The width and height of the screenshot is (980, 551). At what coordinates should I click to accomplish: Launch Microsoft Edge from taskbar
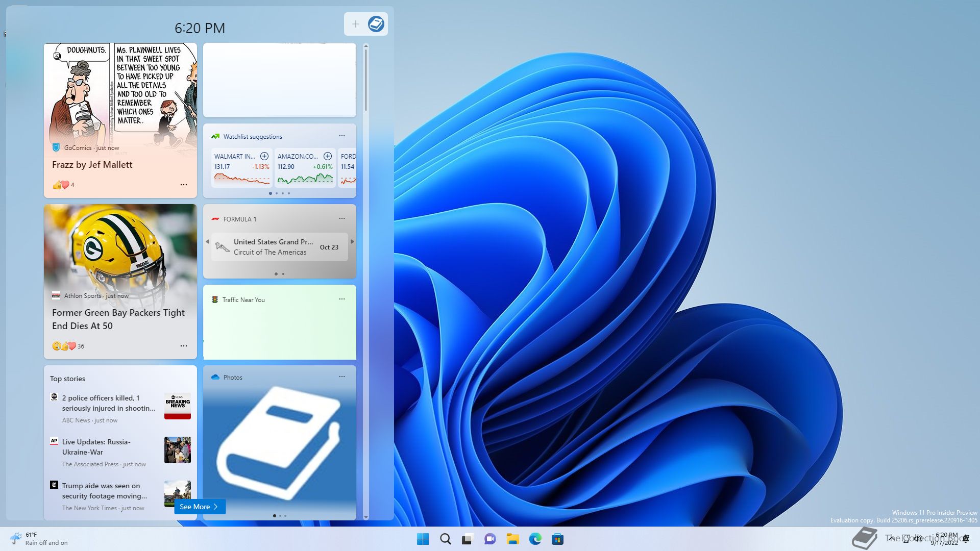point(535,539)
